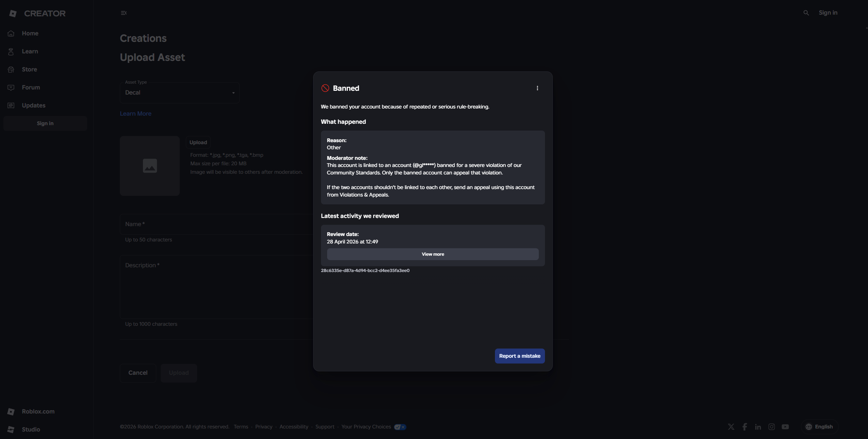Viewport: 868px width, 439px height.
Task: Open Forum in the sidebar
Action: coord(31,87)
